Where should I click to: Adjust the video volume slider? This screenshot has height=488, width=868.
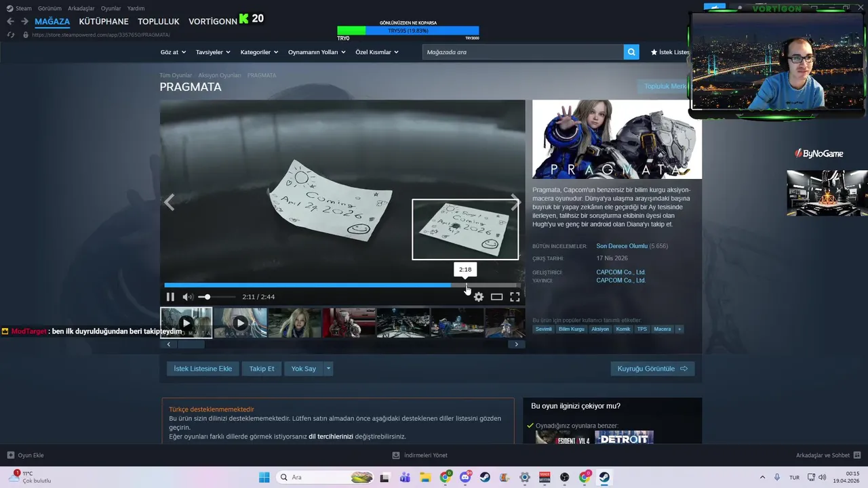(x=217, y=297)
